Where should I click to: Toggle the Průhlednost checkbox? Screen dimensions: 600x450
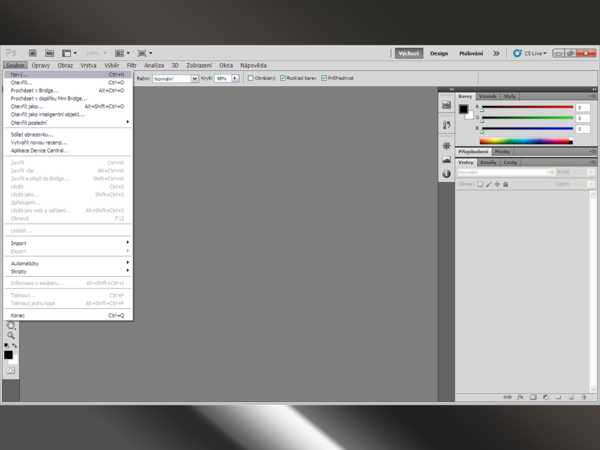pos(325,78)
